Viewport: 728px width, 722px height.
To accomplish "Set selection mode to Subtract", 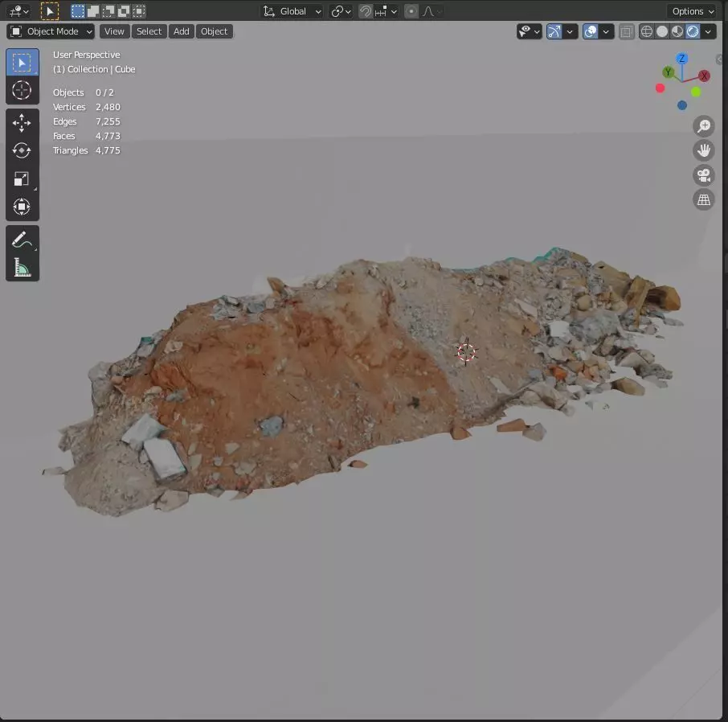I will (108, 11).
